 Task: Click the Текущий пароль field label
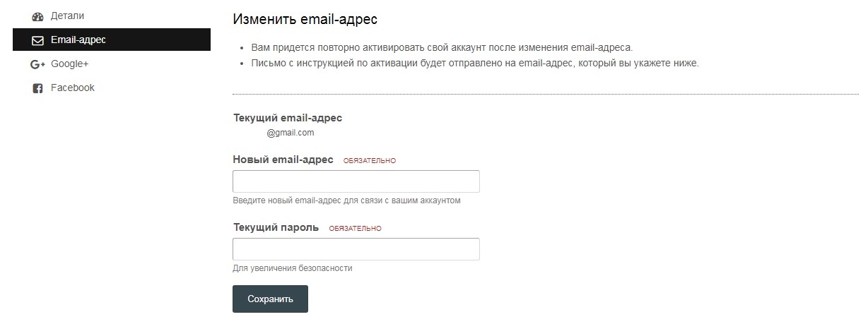click(276, 227)
